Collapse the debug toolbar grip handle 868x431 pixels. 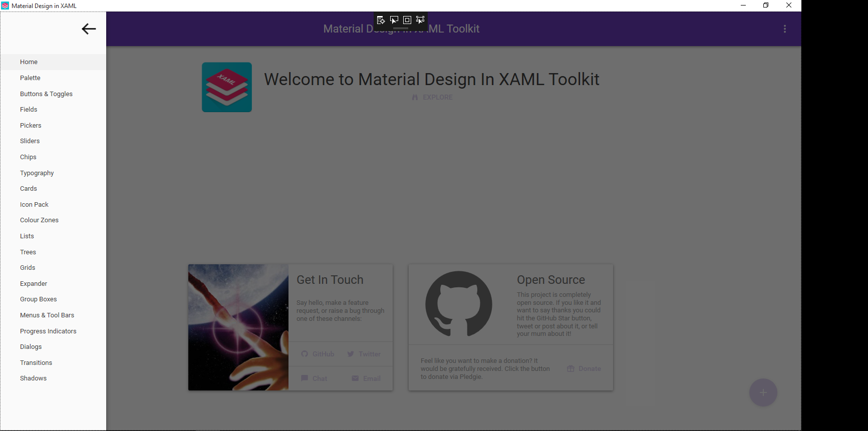(401, 28)
